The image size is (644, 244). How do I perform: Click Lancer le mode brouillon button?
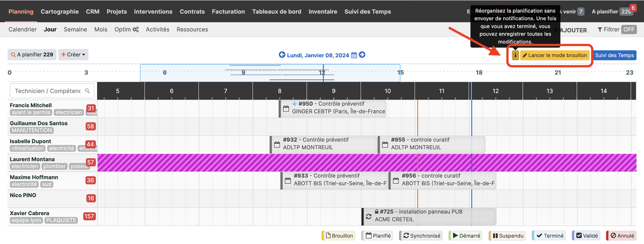click(555, 55)
